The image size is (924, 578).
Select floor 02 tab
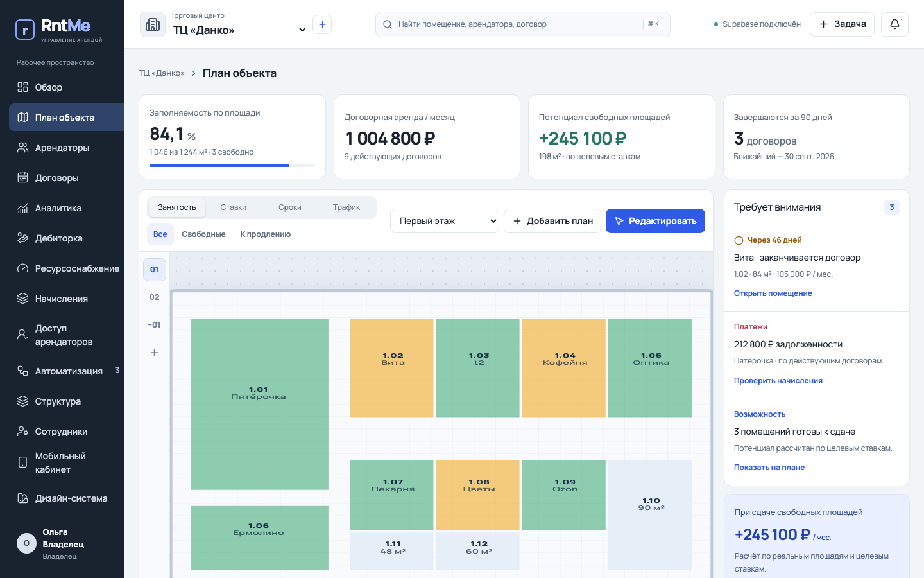click(154, 297)
